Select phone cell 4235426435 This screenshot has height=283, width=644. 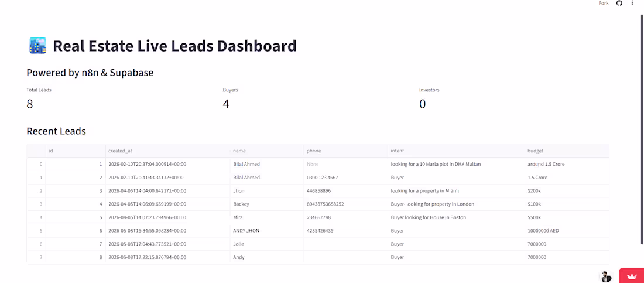[346, 231]
